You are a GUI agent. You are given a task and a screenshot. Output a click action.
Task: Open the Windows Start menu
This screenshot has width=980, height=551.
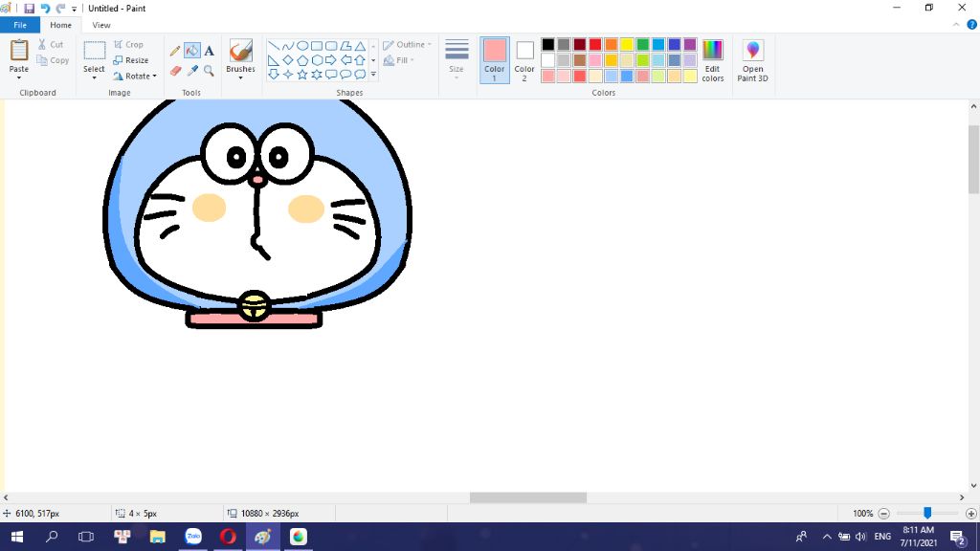17,537
